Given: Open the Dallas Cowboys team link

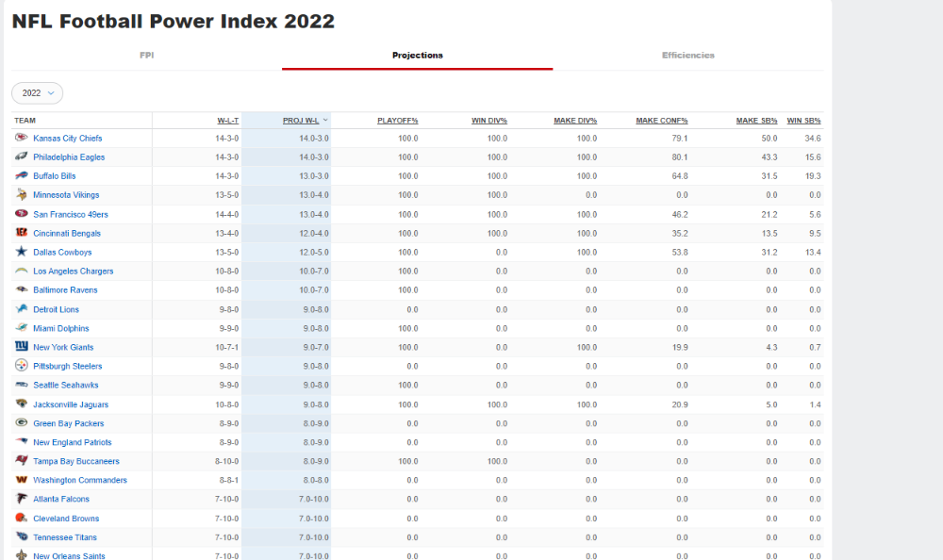Looking at the screenshot, I should [x=62, y=252].
